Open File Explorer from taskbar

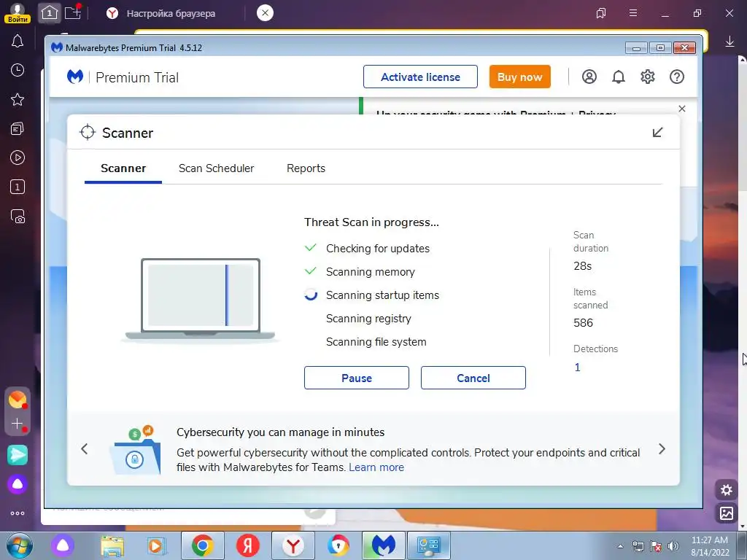click(x=112, y=546)
